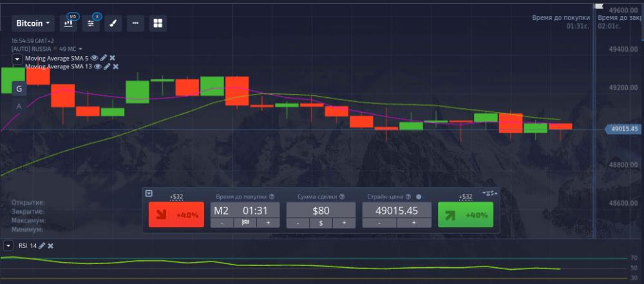Viewport: 644px width, 284px height.
Task: Open the three-dots more options menu
Action: pos(135,23)
